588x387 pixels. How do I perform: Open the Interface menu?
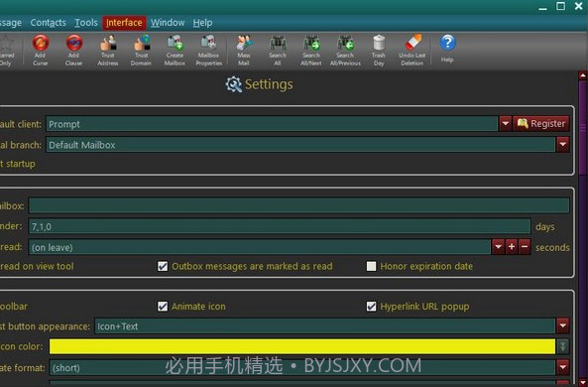(124, 23)
